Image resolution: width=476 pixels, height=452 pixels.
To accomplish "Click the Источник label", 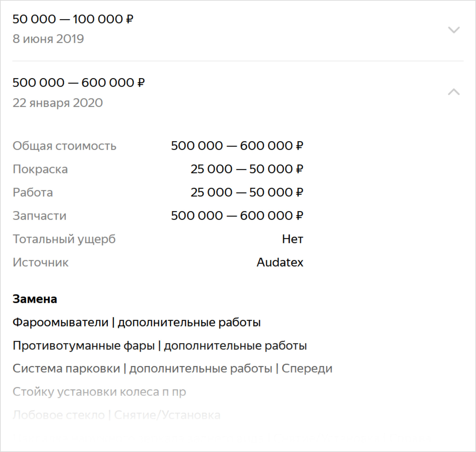I will (40, 262).
